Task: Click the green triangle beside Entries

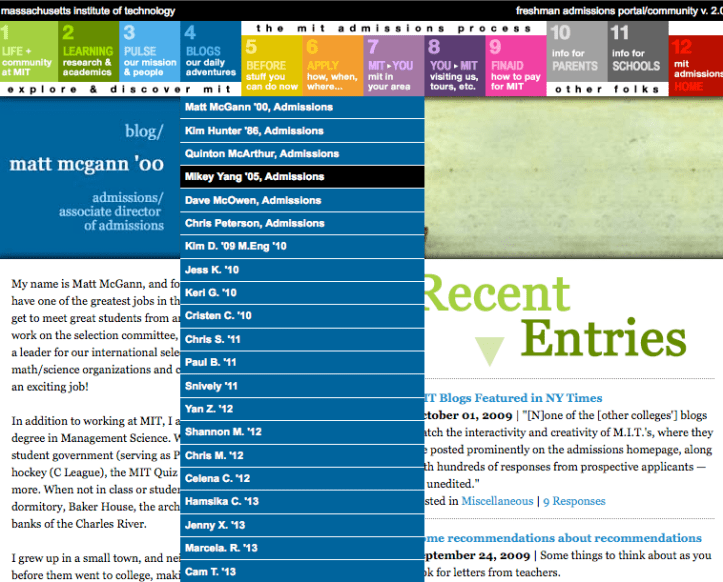Action: 490,351
